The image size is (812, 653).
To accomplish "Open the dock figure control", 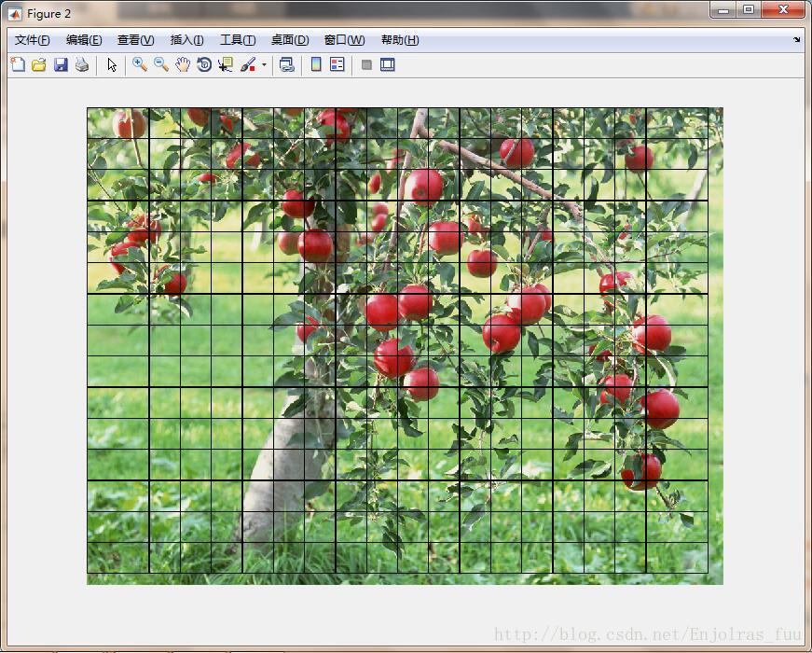I will tap(386, 64).
